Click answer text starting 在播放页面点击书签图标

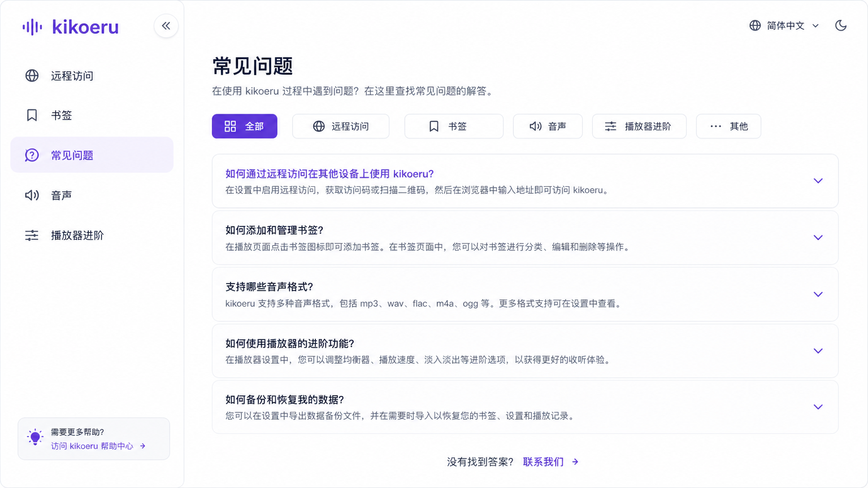429,247
